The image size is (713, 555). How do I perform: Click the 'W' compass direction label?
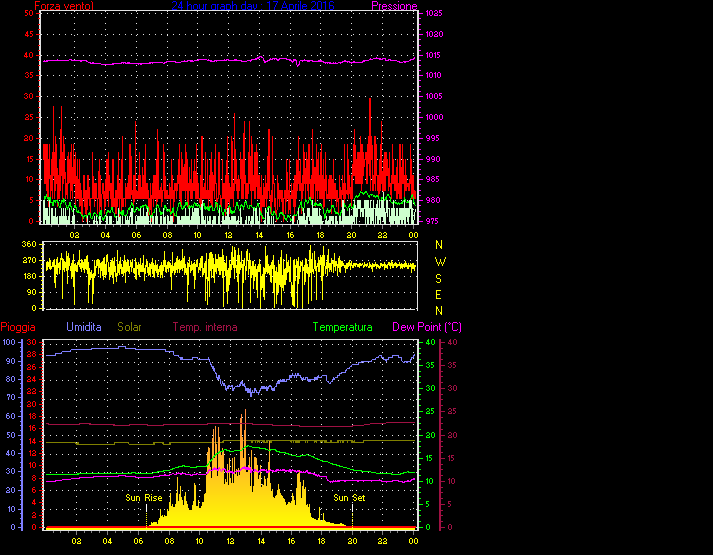point(440,262)
